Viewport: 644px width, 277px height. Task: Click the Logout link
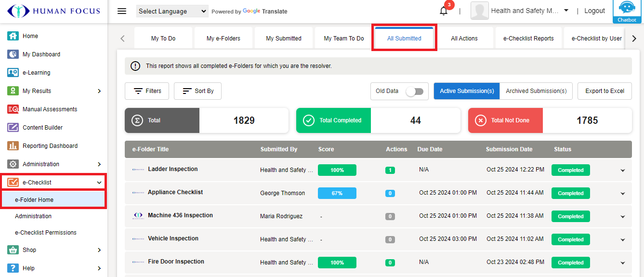click(x=594, y=11)
